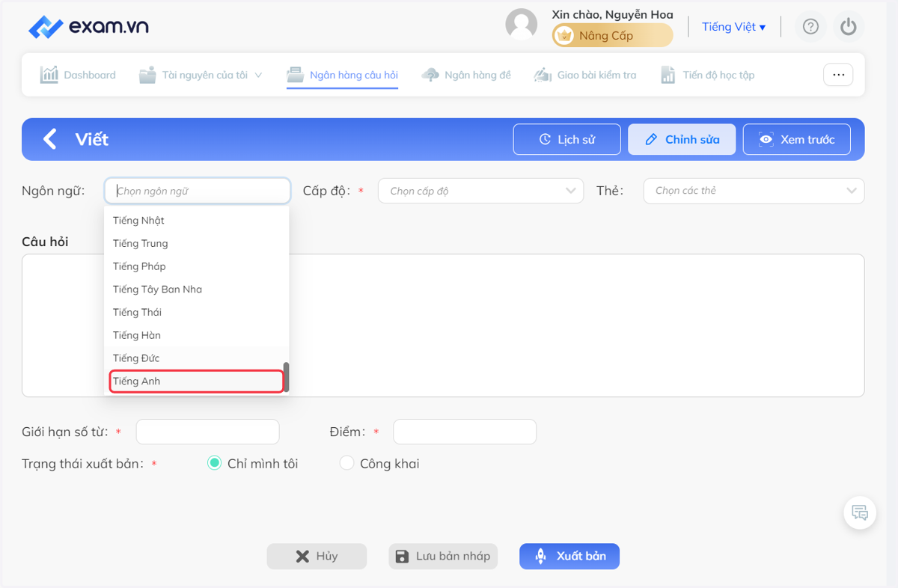Click the Chỉnh sửa edit button
The image size is (898, 588).
point(682,139)
